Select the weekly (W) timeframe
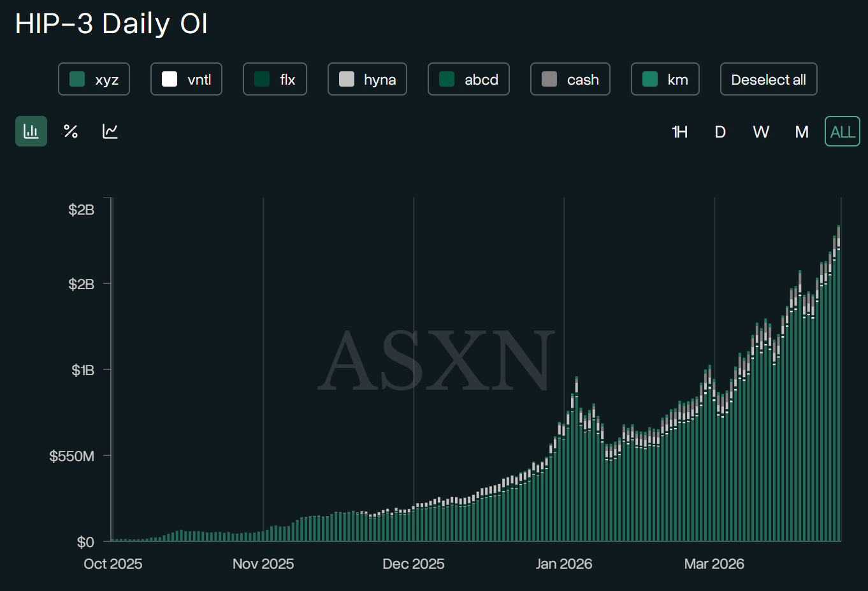The height and width of the screenshot is (591, 868). point(760,131)
